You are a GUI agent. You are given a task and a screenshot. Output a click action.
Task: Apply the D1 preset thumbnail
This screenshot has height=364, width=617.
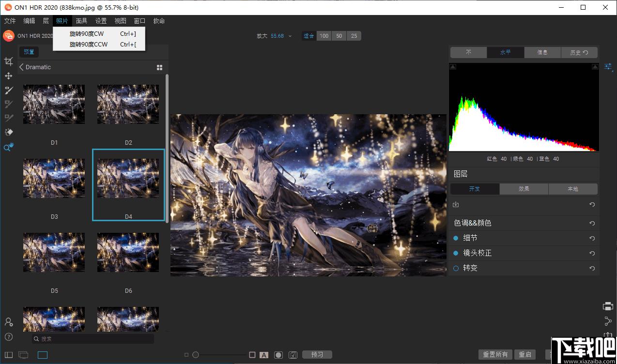pos(54,105)
